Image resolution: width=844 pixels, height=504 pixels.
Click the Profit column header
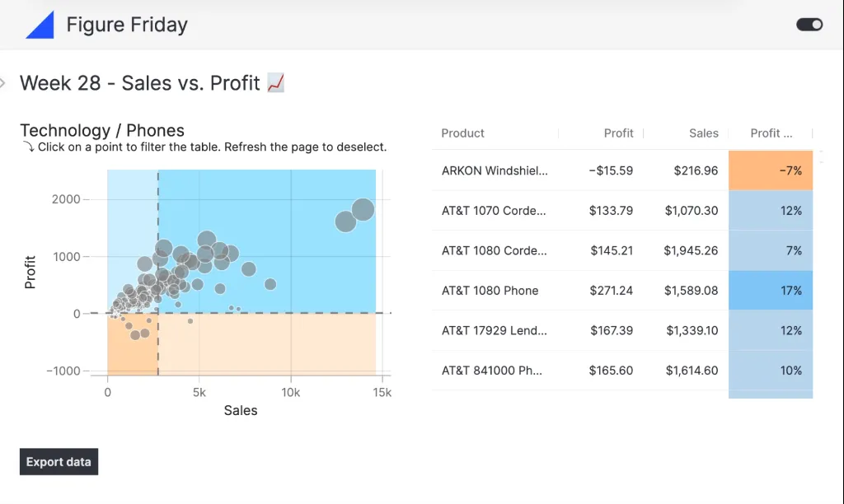coord(618,133)
